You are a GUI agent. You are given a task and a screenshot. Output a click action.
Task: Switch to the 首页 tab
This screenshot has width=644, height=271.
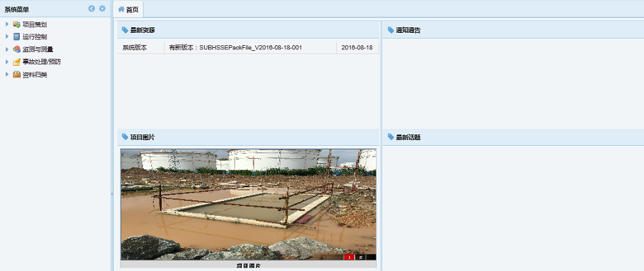coord(128,9)
